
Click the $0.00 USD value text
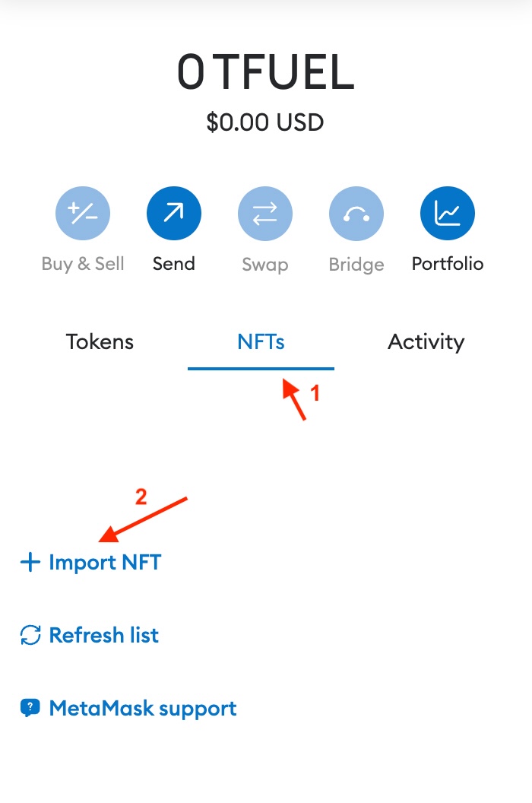[x=265, y=122]
